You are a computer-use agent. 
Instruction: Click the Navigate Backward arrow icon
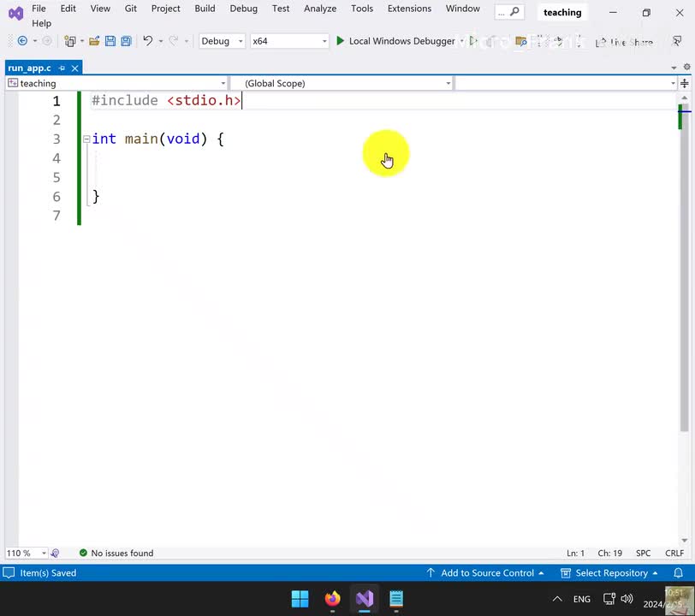tap(22, 41)
